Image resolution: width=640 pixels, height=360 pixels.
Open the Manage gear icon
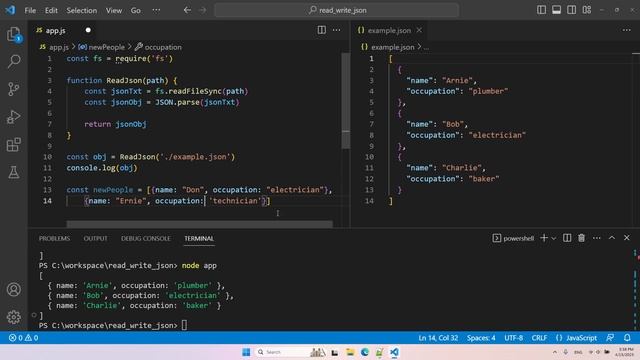(13, 317)
